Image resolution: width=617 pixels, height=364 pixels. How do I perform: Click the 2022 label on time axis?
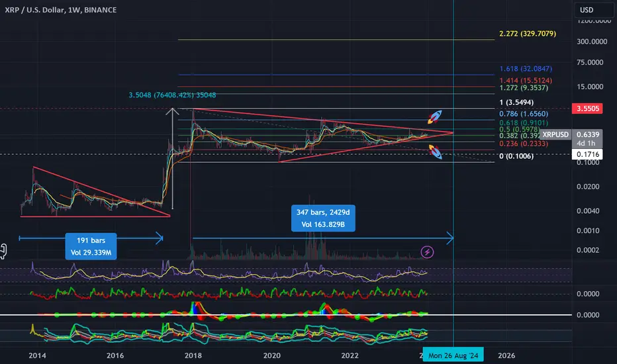(x=350, y=355)
